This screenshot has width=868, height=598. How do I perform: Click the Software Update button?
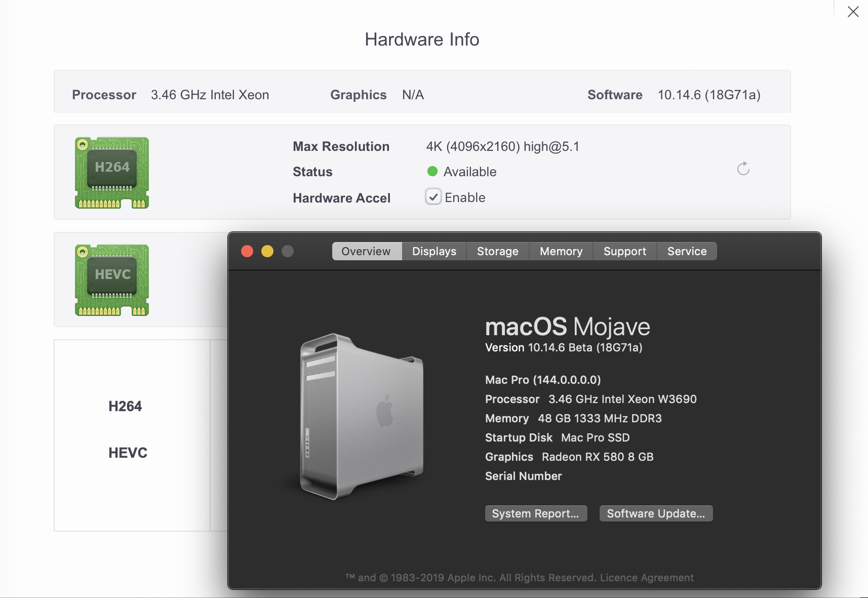656,513
